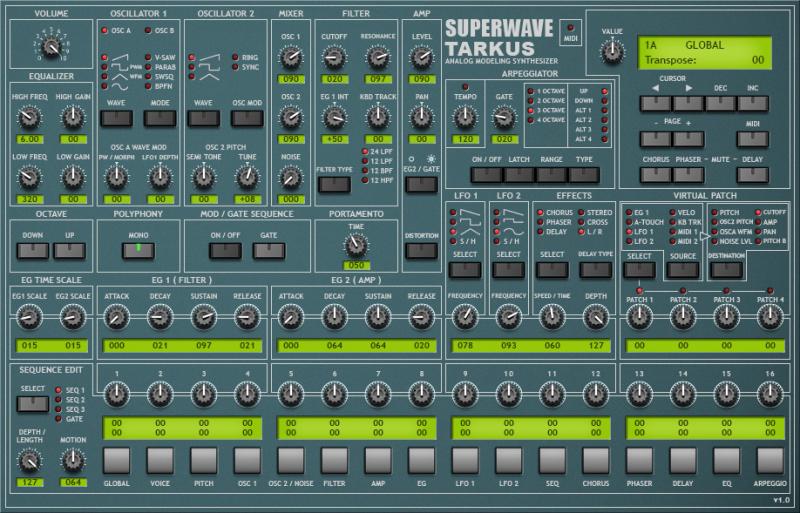Click the DELAY TYPE button
The height and width of the screenshot is (513, 800).
click(x=595, y=270)
